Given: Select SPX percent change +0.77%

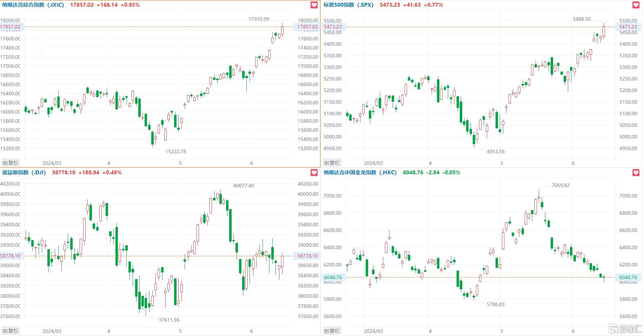Looking at the screenshot, I should tap(433, 5).
